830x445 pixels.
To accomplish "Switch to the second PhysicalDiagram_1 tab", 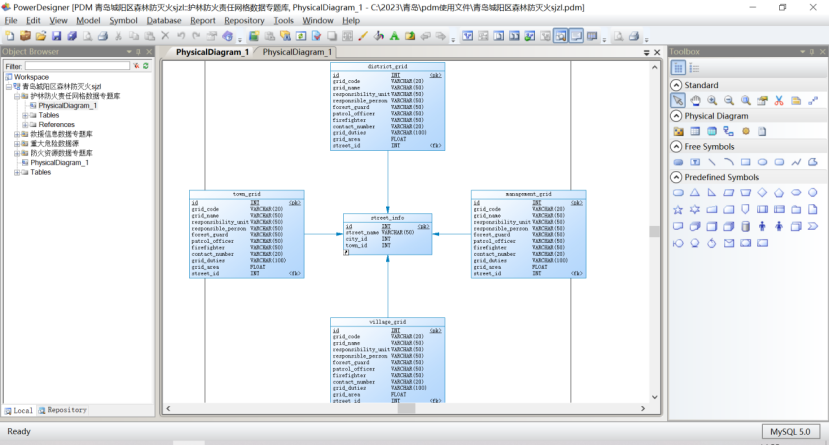I will [x=297, y=52].
